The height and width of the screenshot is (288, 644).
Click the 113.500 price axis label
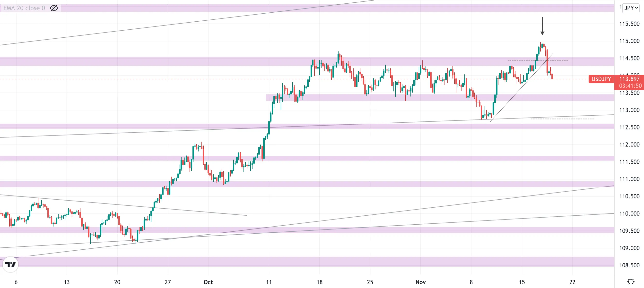(629, 93)
